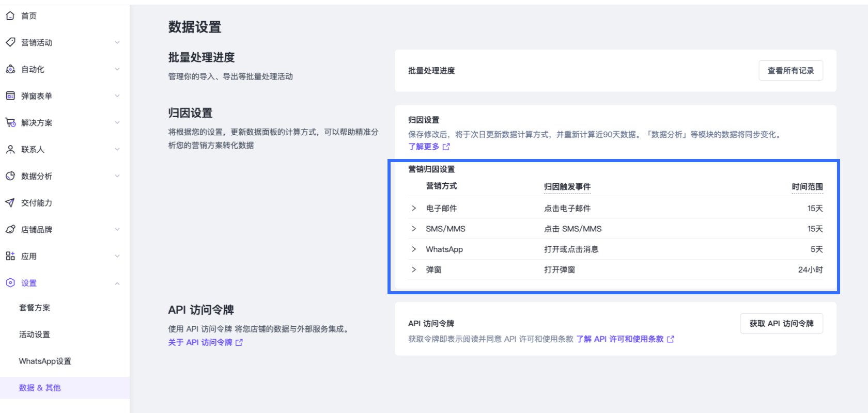Click the 首页 home icon in sidebar
Image resolution: width=868 pixels, height=413 pixels.
coord(10,15)
